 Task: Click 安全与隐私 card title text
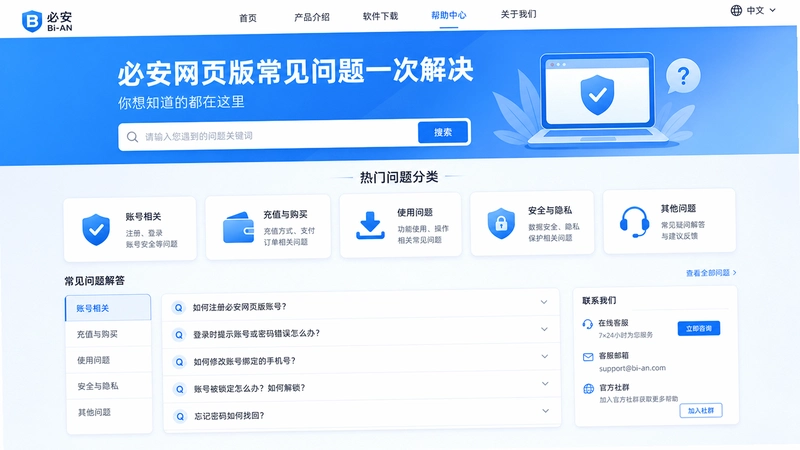(549, 210)
